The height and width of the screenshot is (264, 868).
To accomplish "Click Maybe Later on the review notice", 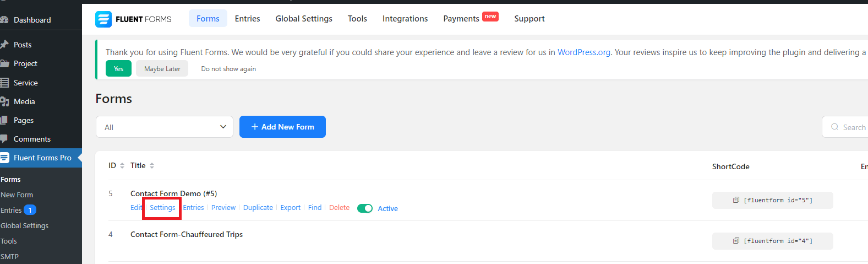I will (x=162, y=68).
